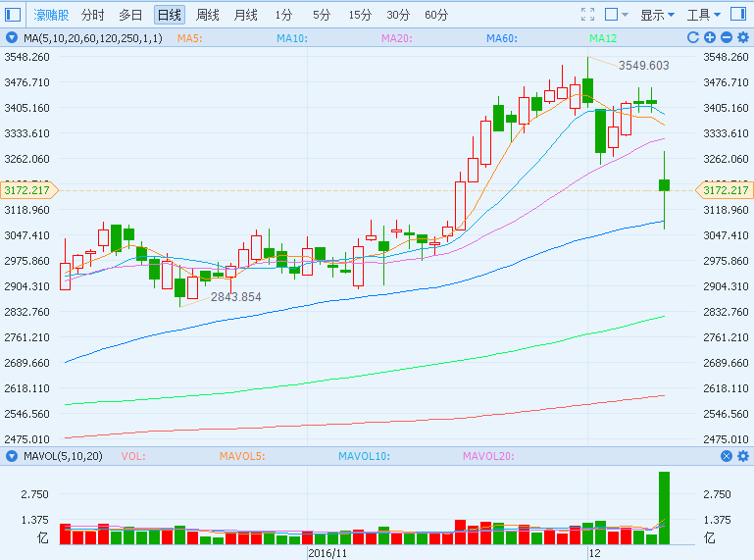Toggle the left sidebar panel icon

click(x=13, y=15)
